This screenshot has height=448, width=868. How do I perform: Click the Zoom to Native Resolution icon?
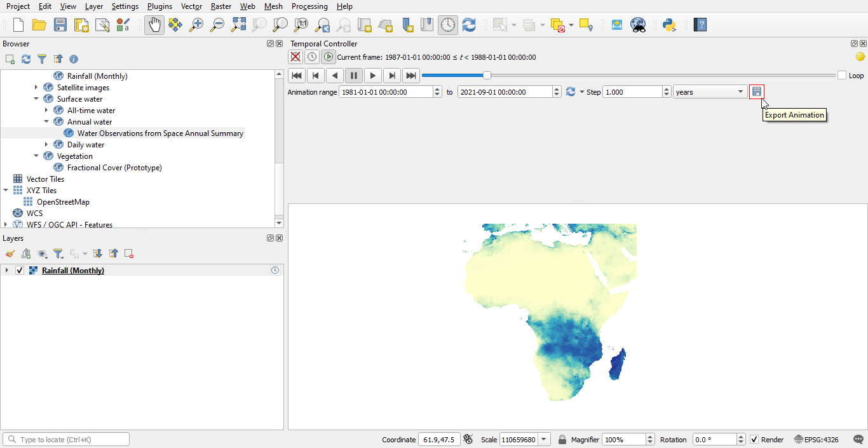pyautogui.click(x=301, y=25)
